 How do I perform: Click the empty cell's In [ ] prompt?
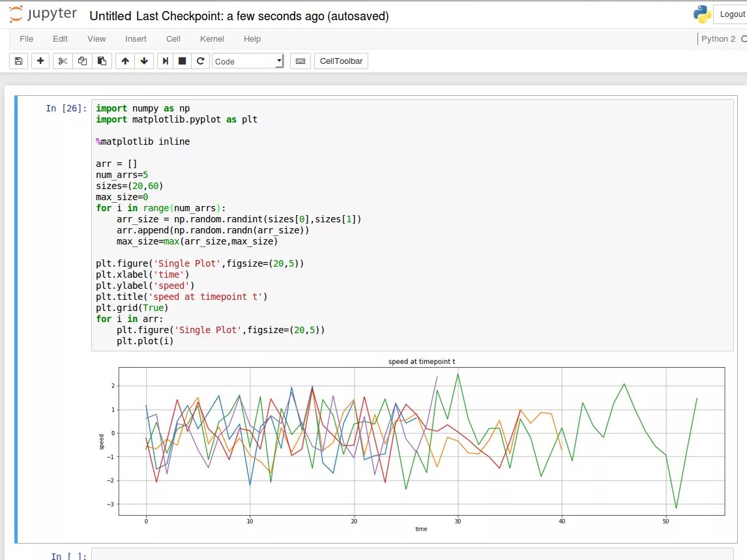coord(69,555)
